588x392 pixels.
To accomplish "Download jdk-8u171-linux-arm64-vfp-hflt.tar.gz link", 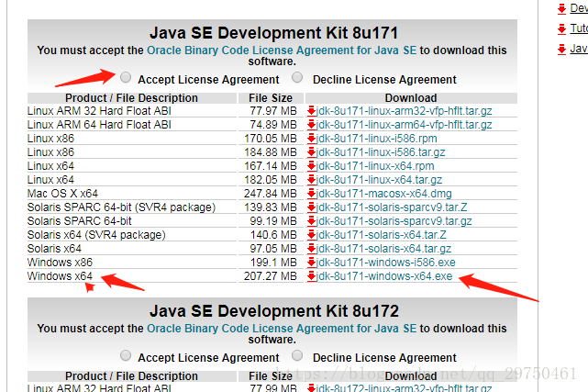I will [405, 125].
